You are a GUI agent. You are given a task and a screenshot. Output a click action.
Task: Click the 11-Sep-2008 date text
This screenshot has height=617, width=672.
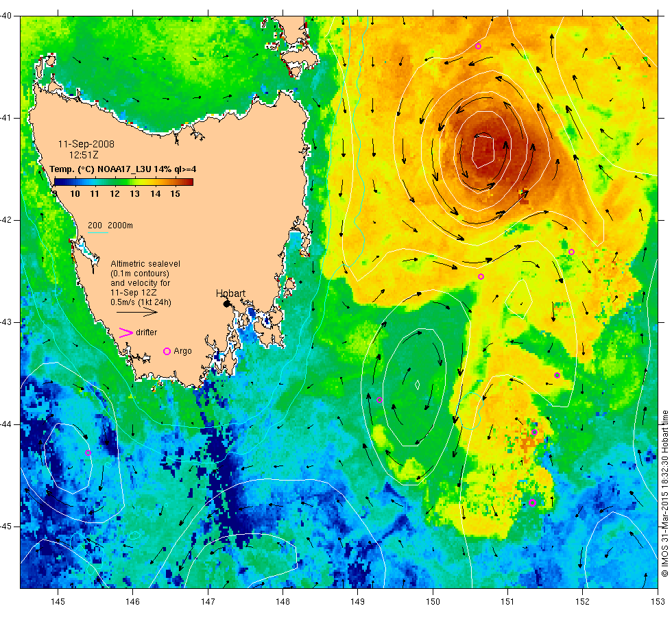(86, 144)
